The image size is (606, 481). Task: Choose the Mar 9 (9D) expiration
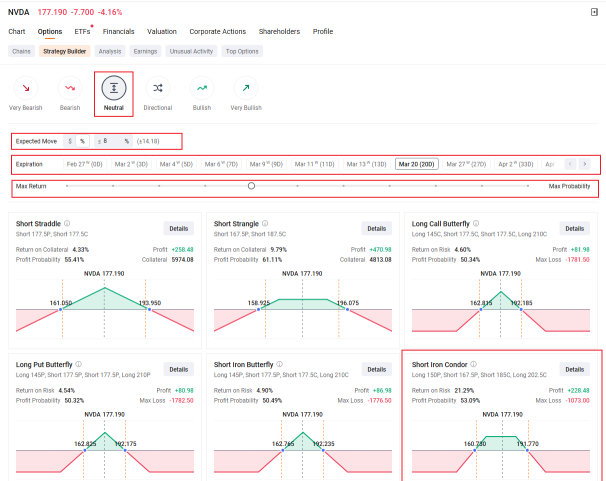pos(266,164)
